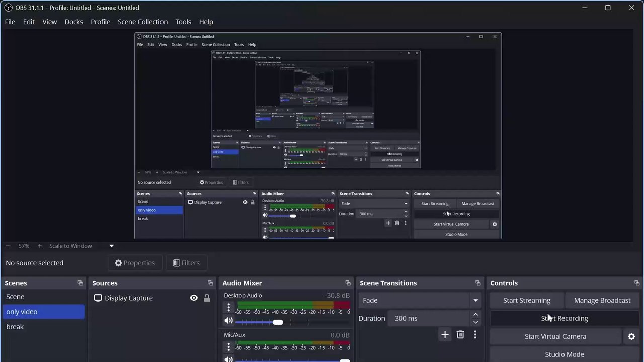Open the Profile menu
644x362 pixels.
101,22
